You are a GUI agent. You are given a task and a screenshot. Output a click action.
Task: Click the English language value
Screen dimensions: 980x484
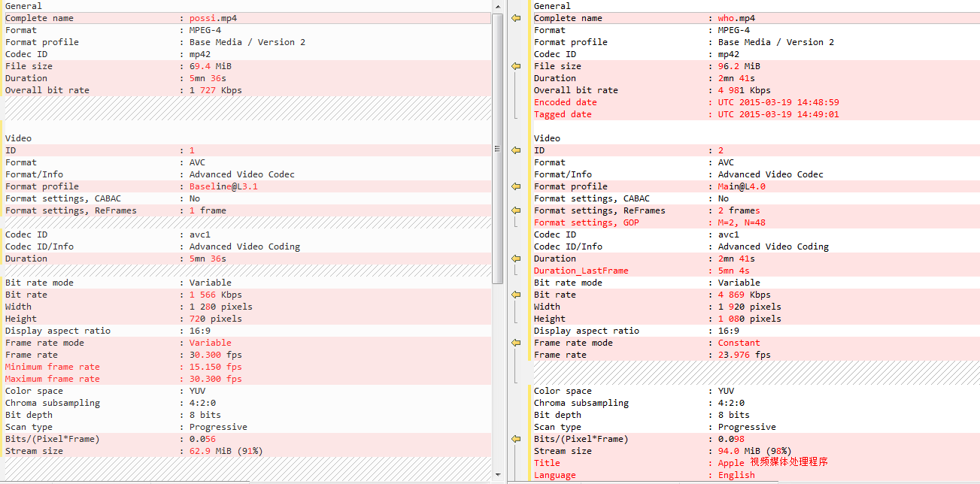pyautogui.click(x=737, y=475)
